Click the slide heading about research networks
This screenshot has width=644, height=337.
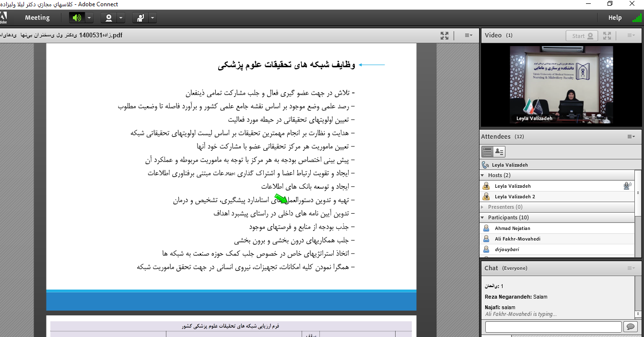[x=287, y=65]
